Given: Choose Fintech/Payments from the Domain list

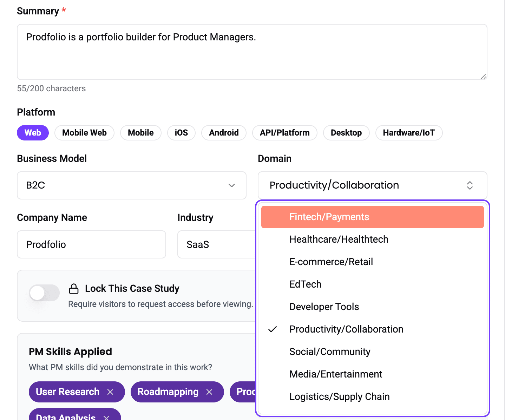Looking at the screenshot, I should click(373, 217).
